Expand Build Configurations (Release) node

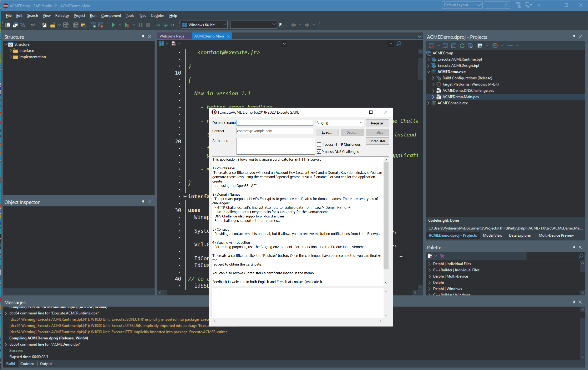pyautogui.click(x=433, y=78)
